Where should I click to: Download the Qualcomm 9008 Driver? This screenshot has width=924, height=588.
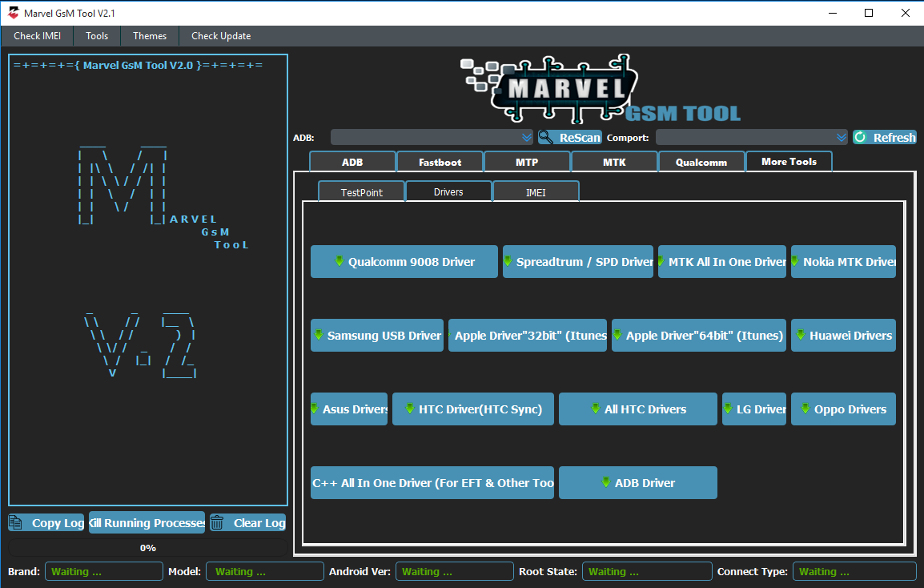[x=404, y=262]
